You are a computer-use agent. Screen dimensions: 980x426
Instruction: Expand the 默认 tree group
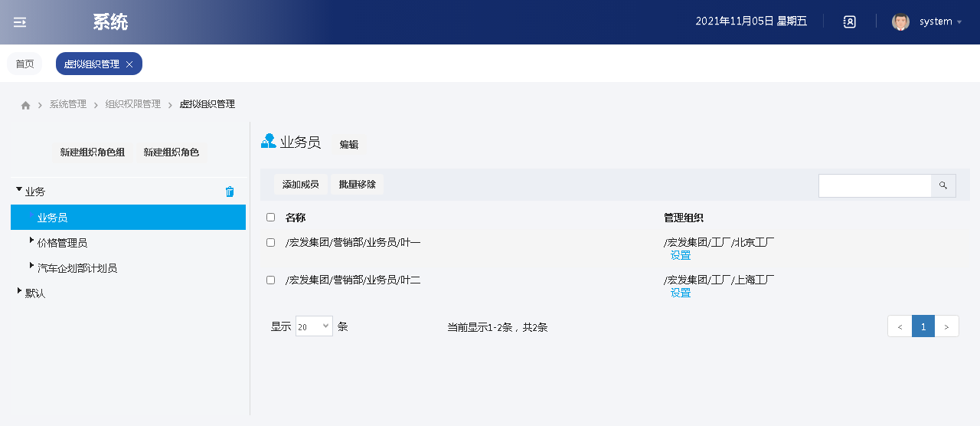point(19,291)
